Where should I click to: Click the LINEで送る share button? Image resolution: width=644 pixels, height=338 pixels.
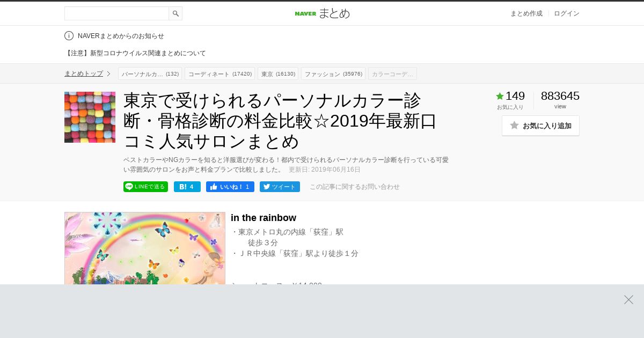coord(145,187)
